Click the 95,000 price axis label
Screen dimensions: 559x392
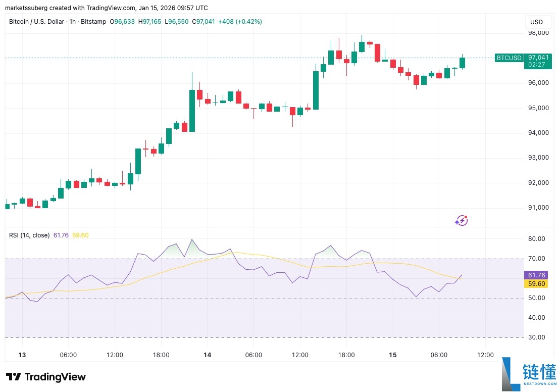point(538,108)
